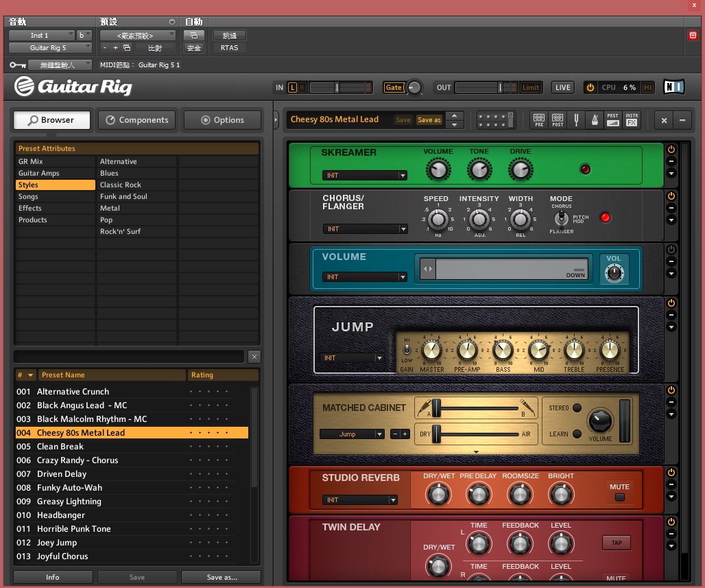
Task: Click the key input icon
Action: [18, 64]
